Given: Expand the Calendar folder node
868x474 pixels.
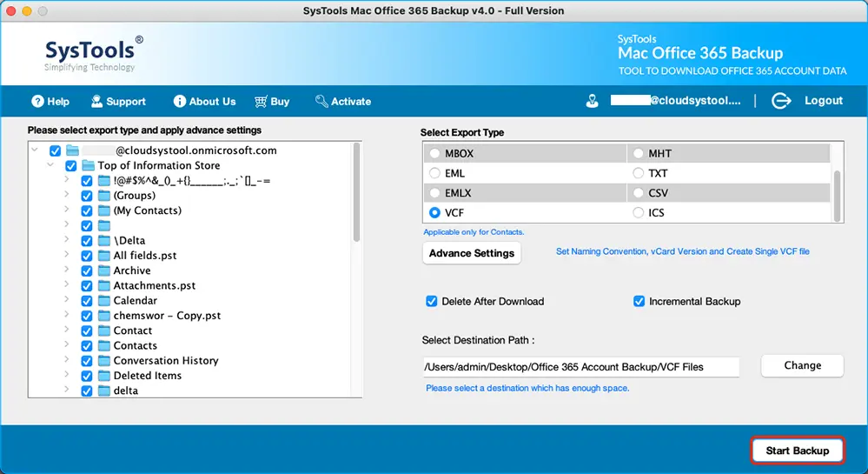Looking at the screenshot, I should pyautogui.click(x=66, y=299).
